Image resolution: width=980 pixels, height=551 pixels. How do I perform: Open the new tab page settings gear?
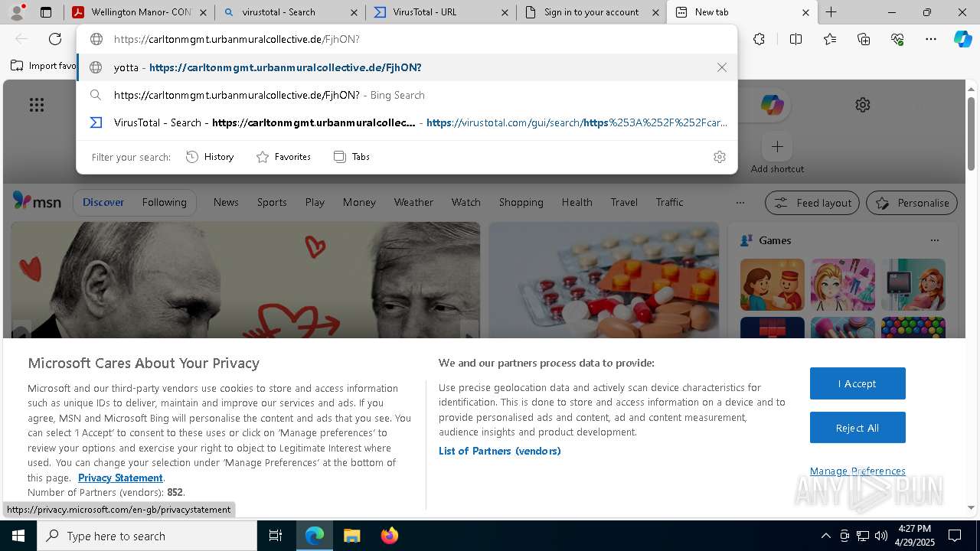(x=863, y=105)
